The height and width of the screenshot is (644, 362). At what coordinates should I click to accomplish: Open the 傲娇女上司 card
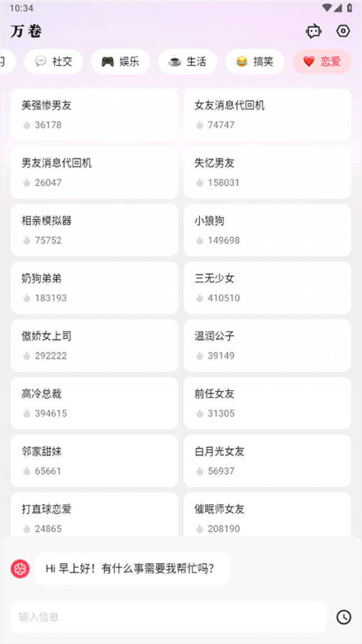click(x=94, y=345)
